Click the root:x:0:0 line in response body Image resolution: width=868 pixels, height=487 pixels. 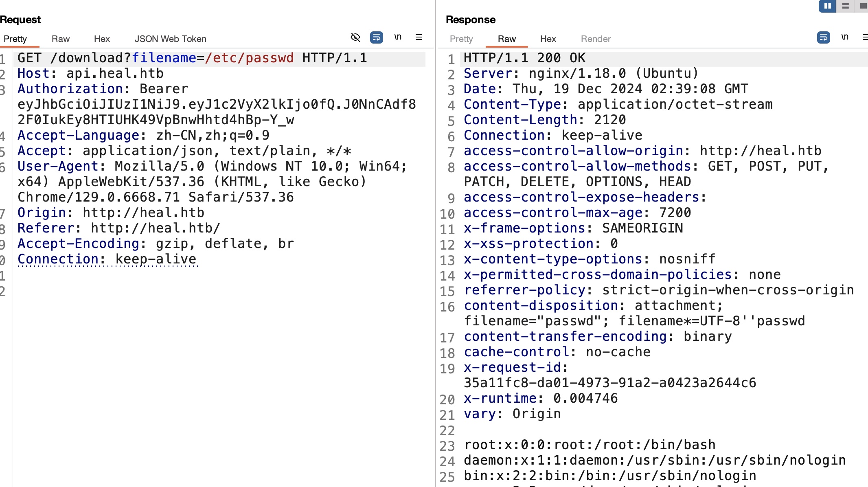[590, 445]
